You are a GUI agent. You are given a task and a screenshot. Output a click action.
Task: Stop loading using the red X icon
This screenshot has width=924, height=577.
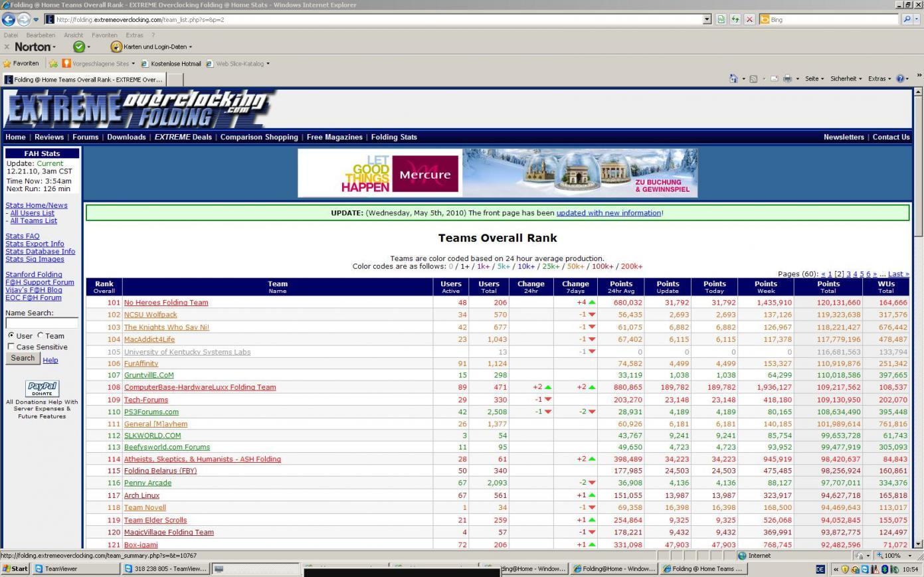click(749, 19)
